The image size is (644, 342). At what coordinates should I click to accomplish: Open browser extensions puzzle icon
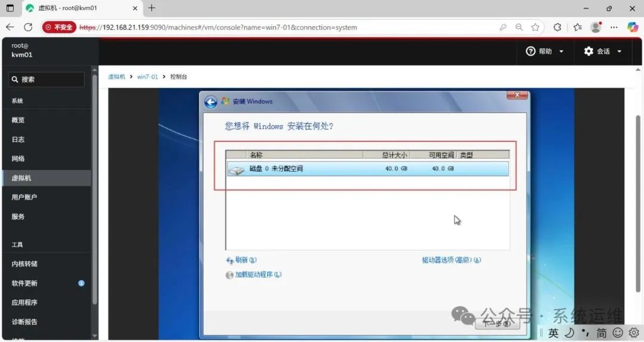[558, 27]
